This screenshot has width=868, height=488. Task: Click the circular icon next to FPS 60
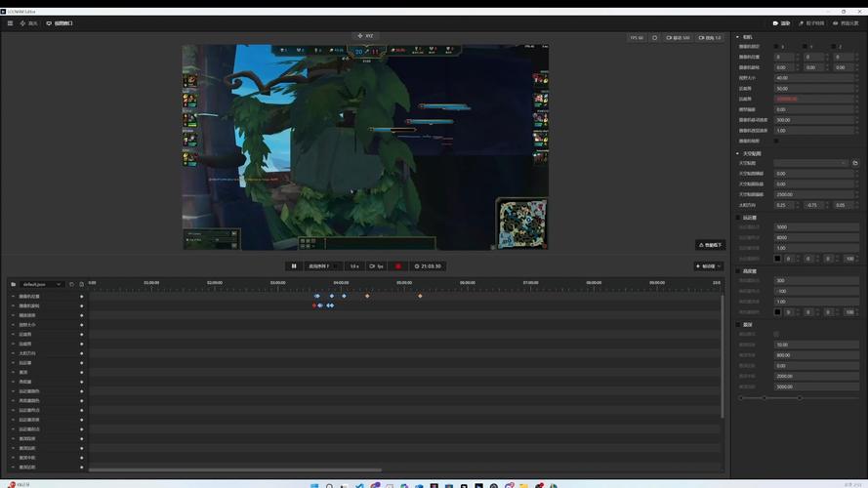click(x=655, y=38)
